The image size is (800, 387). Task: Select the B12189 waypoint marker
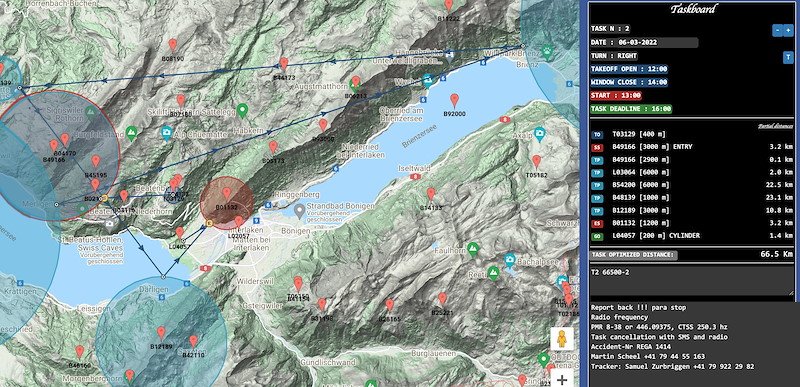(161, 333)
